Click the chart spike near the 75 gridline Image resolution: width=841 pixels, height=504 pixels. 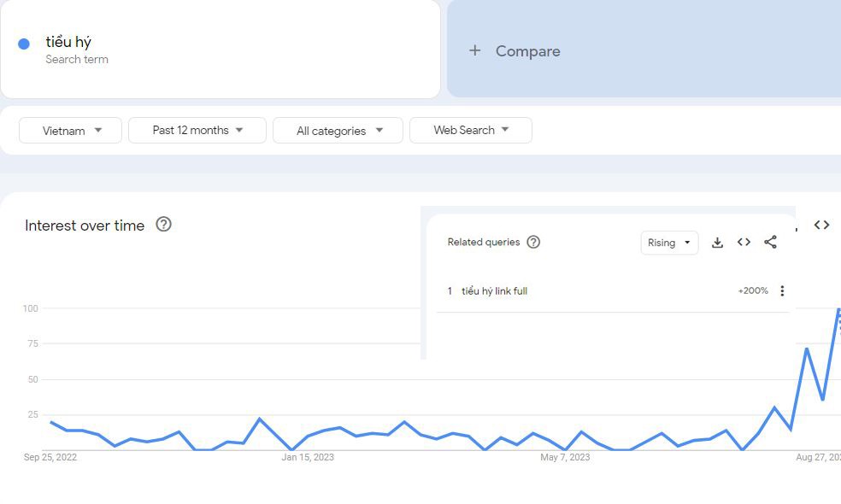tap(806, 349)
